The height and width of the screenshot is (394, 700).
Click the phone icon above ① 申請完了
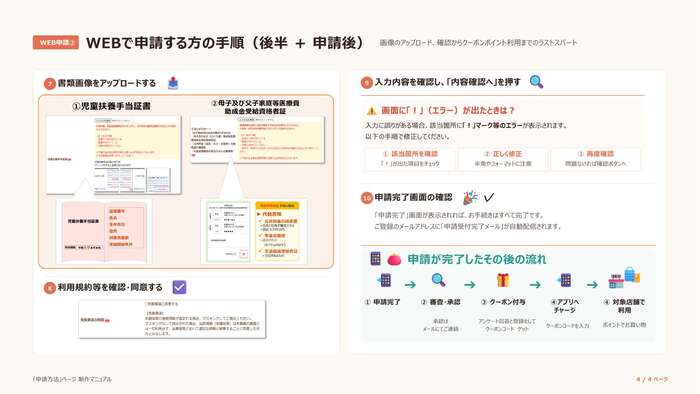[384, 280]
